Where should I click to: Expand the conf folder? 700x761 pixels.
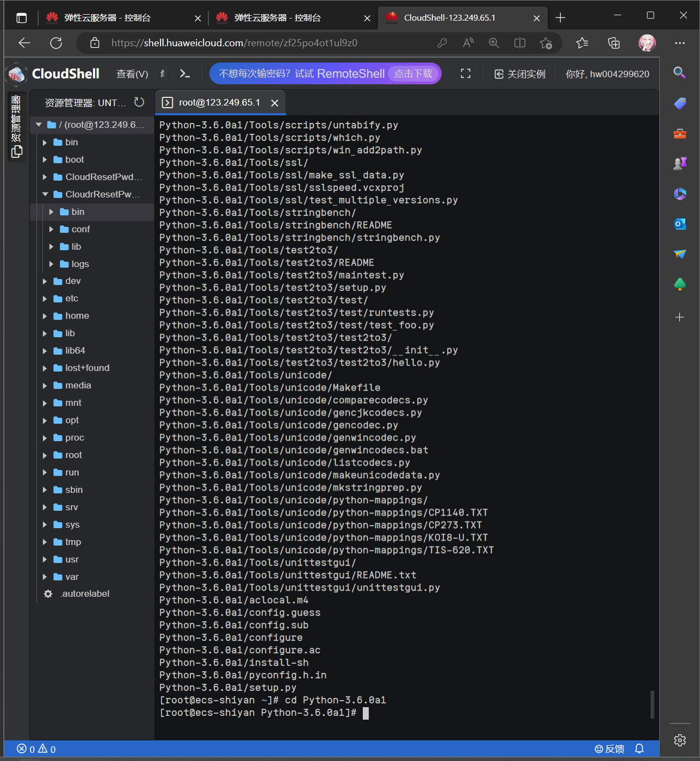51,229
